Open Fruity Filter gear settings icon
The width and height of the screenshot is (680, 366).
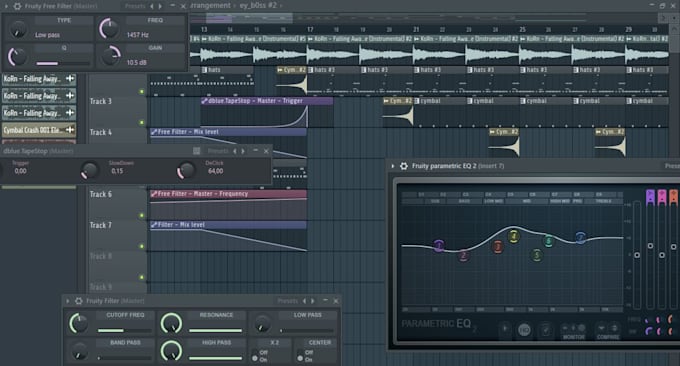[78, 301]
